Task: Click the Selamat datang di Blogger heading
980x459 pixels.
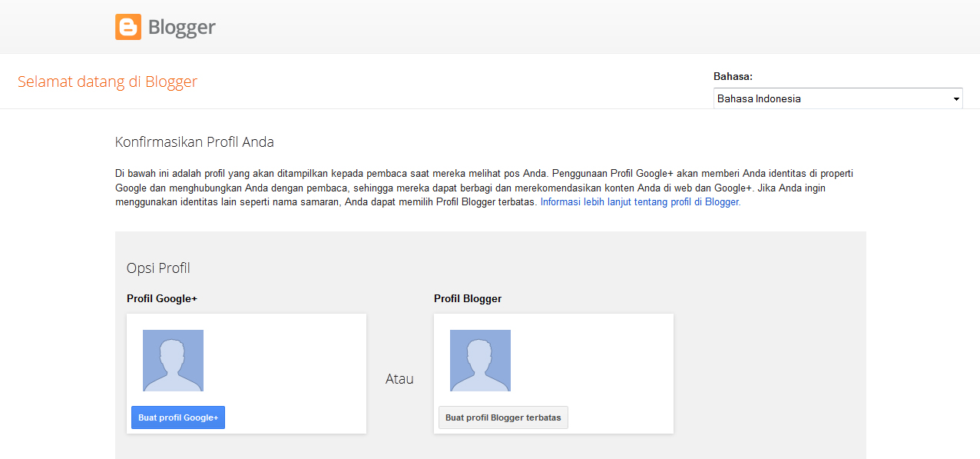Action: (108, 81)
